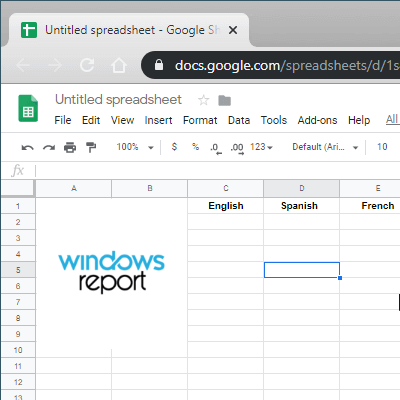The image size is (400, 400).
Task: Apply percent format icon
Action: coord(195,147)
